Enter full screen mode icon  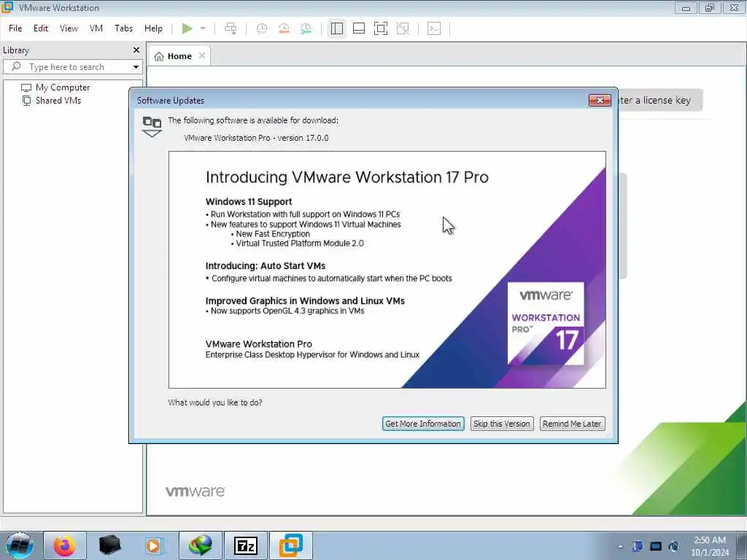click(381, 28)
